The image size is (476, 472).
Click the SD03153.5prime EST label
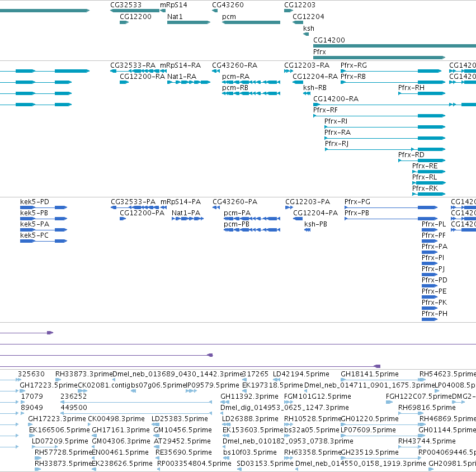pyautogui.click(x=265, y=464)
